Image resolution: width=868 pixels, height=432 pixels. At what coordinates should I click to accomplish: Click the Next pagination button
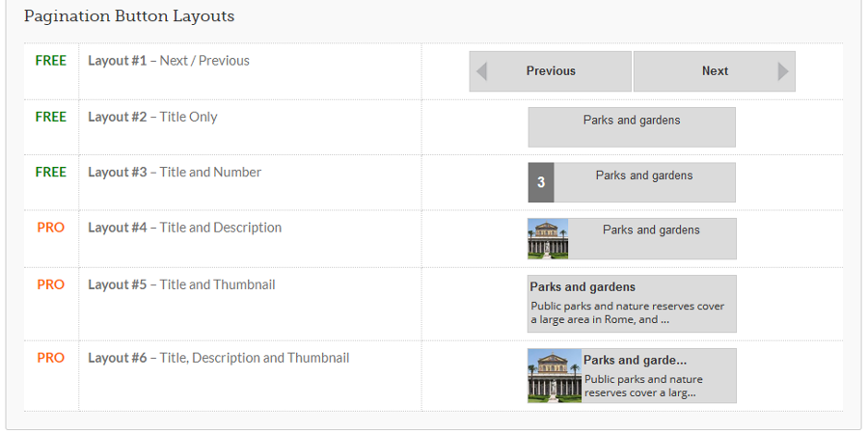click(714, 71)
